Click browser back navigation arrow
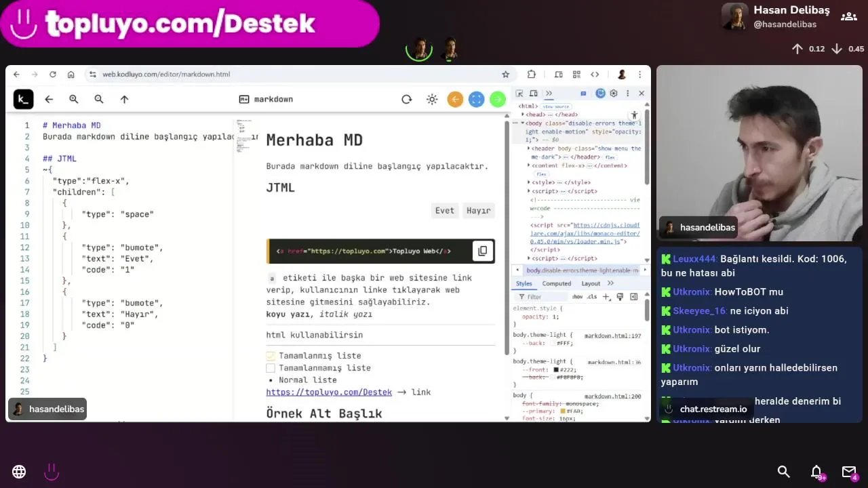Viewport: 868px width, 488px height. tap(16, 75)
